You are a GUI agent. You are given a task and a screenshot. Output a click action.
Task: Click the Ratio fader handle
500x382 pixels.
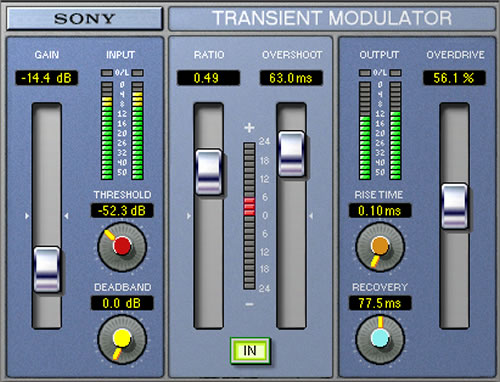click(x=209, y=172)
